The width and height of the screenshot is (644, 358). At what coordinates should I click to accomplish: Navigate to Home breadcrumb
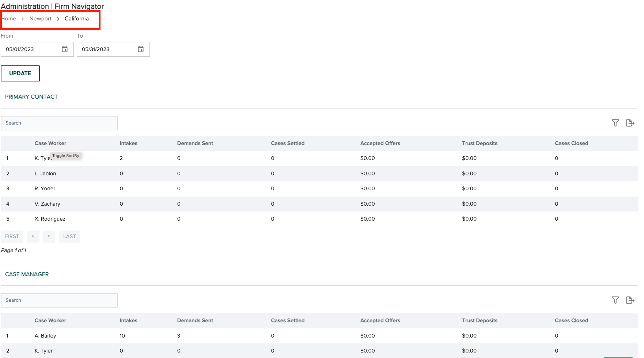pyautogui.click(x=9, y=19)
